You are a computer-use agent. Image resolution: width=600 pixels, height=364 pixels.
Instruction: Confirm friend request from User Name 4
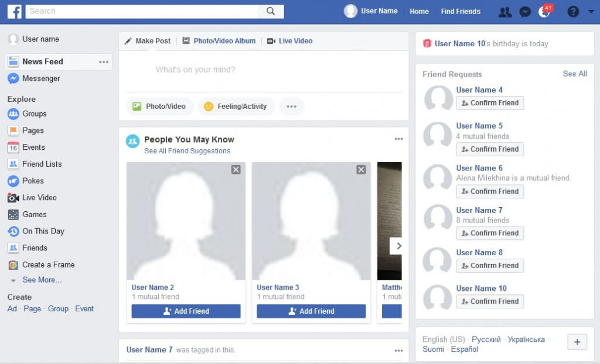pos(490,103)
